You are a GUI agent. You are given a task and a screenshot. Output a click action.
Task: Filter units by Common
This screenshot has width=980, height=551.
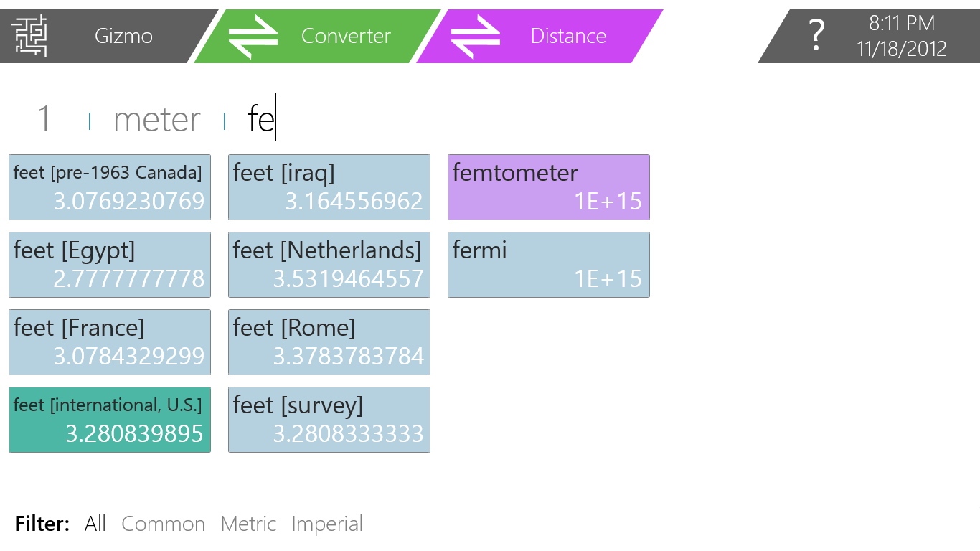163,524
